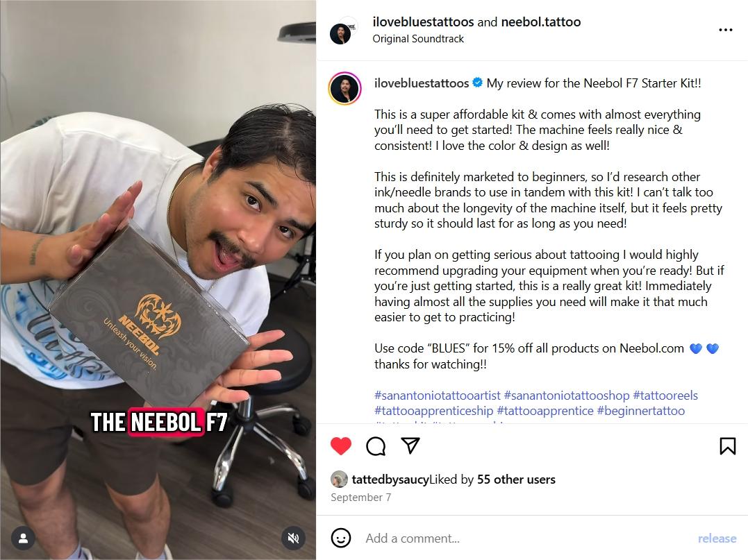Open ilovebluestattoos profile in header

coord(423,22)
